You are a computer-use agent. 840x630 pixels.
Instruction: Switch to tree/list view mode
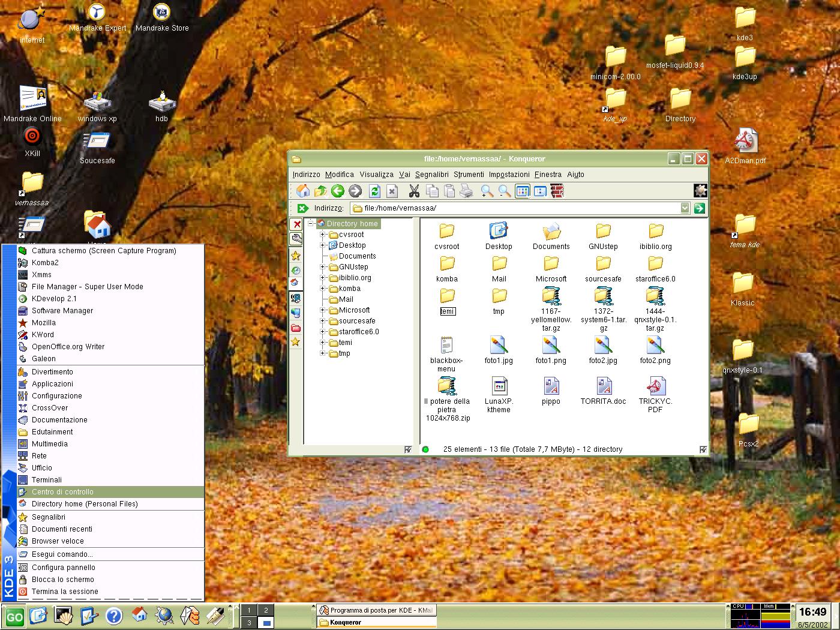(x=540, y=191)
